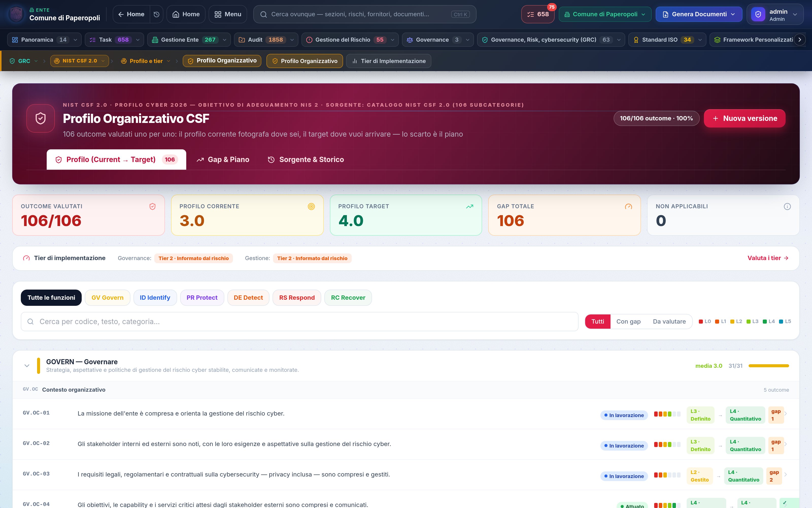
Task: Click the green L4 legend swatch
Action: tap(765, 322)
